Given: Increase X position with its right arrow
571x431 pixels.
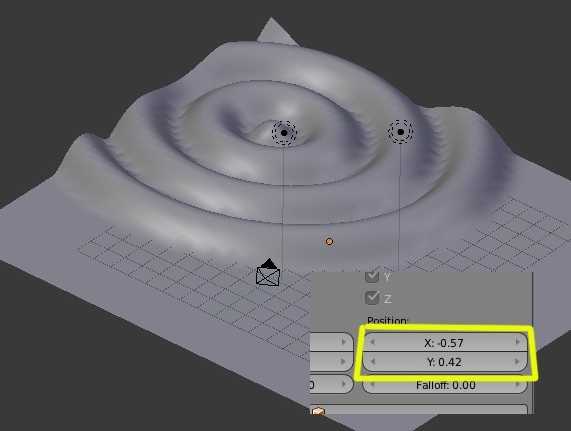Looking at the screenshot, I should point(518,343).
